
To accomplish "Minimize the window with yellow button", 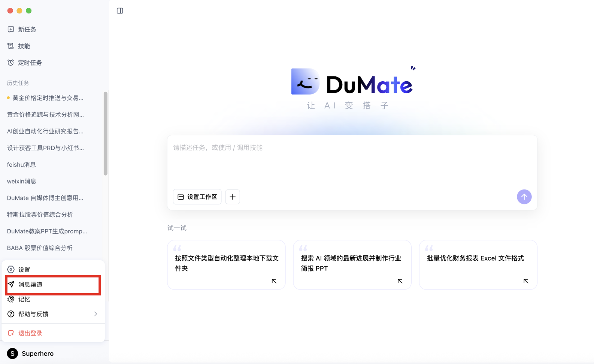I will (x=19, y=11).
